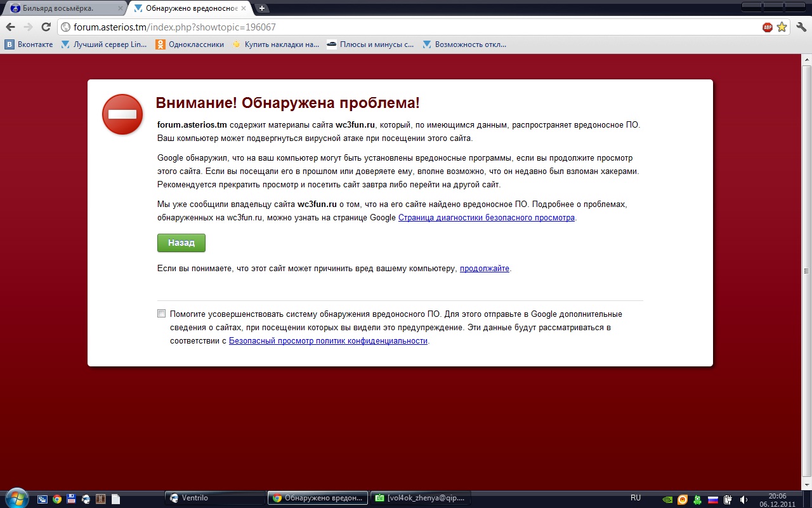This screenshot has width=812, height=508.
Task: Enable the send-data-to-Google checkbox
Action: [x=162, y=314]
